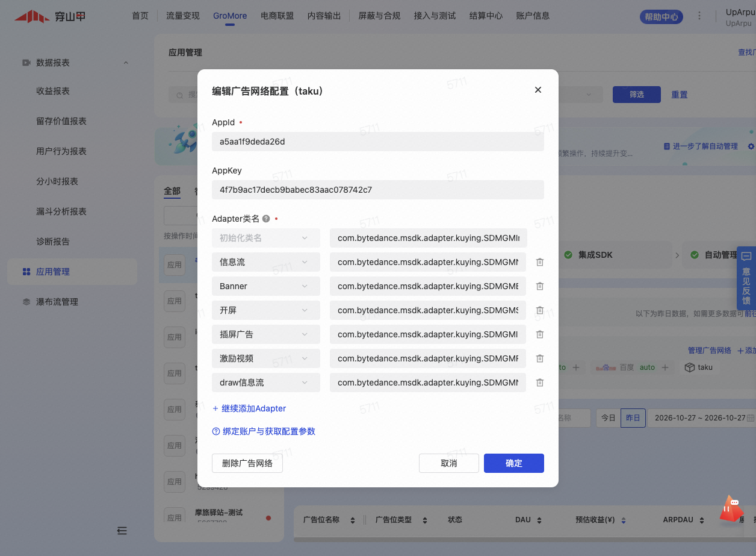Screen dimensions: 756x556
Task: Click 继续添加Adapter link
Action: pyautogui.click(x=249, y=408)
